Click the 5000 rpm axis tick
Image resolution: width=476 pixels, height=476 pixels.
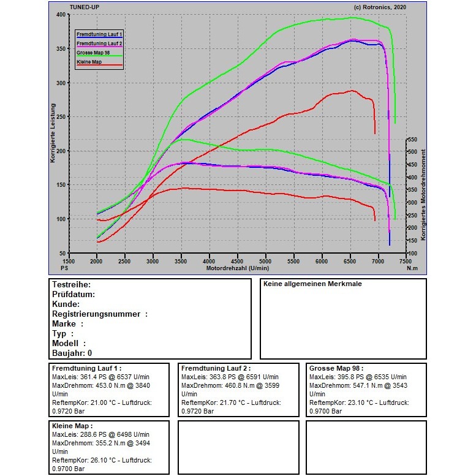265,261
